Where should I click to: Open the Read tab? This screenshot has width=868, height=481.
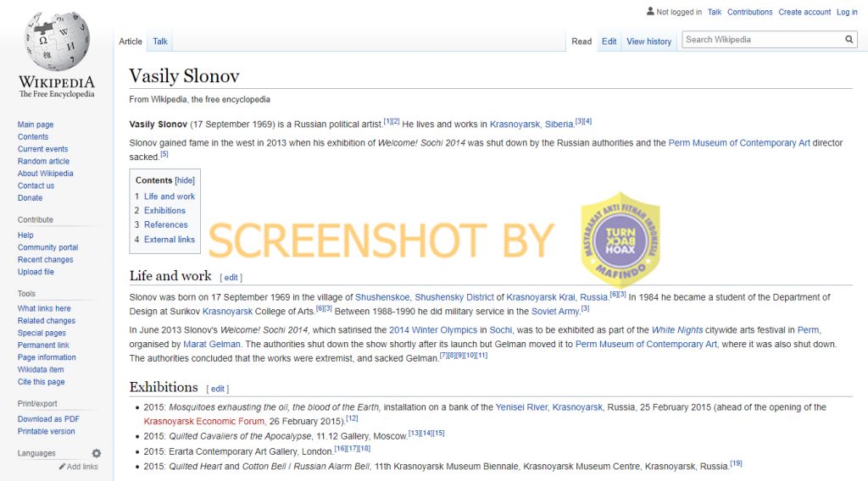tap(581, 41)
